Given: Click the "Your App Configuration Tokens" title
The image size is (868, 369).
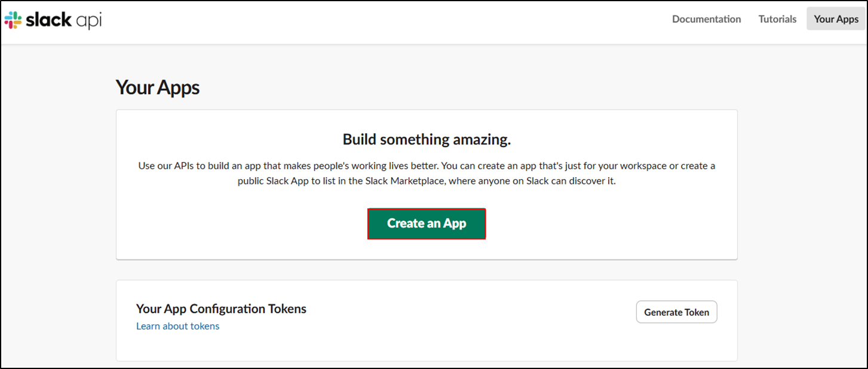Looking at the screenshot, I should point(221,309).
